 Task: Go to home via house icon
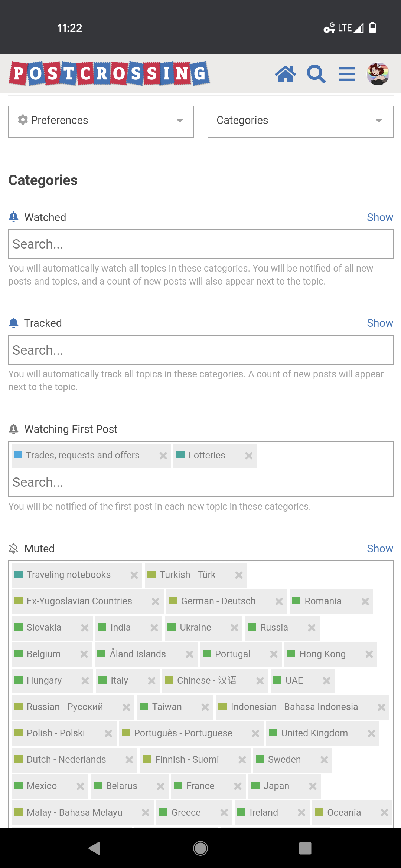[285, 74]
